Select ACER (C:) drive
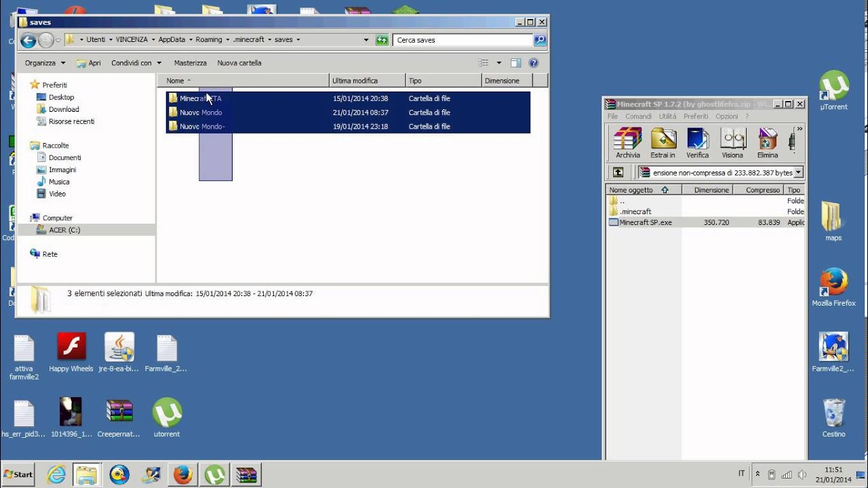The width and height of the screenshot is (868, 488). click(x=64, y=230)
